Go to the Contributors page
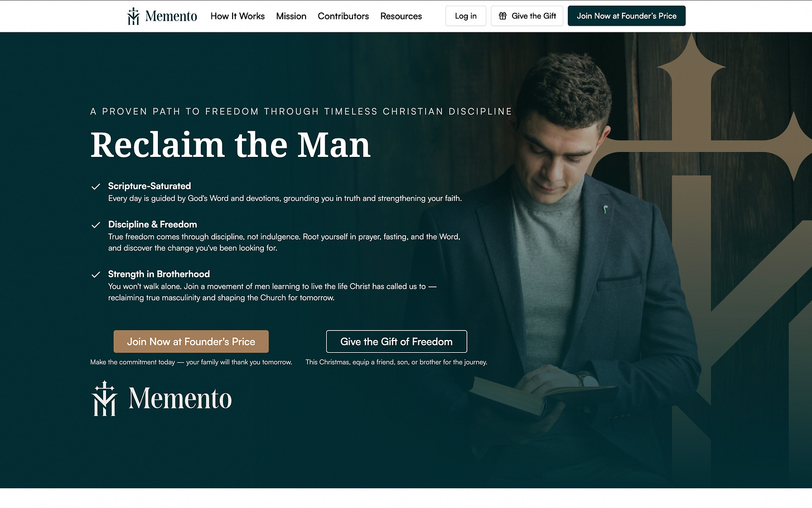The height and width of the screenshot is (508, 812). [x=344, y=16]
